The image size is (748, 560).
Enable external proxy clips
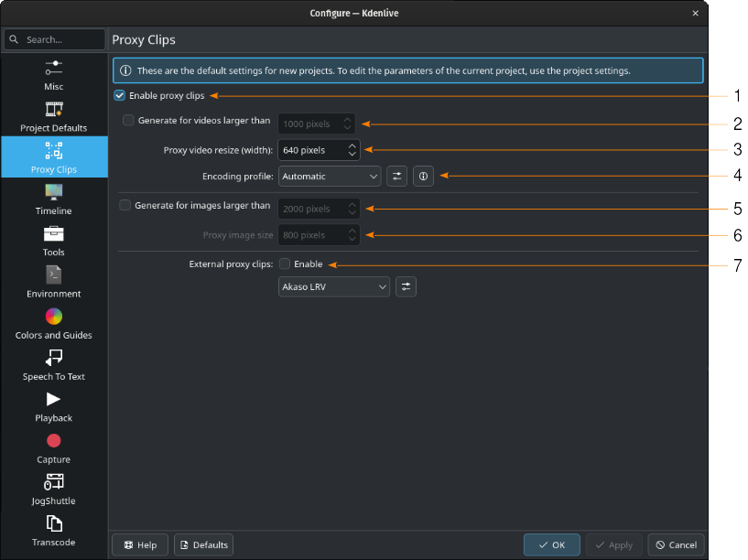point(285,264)
